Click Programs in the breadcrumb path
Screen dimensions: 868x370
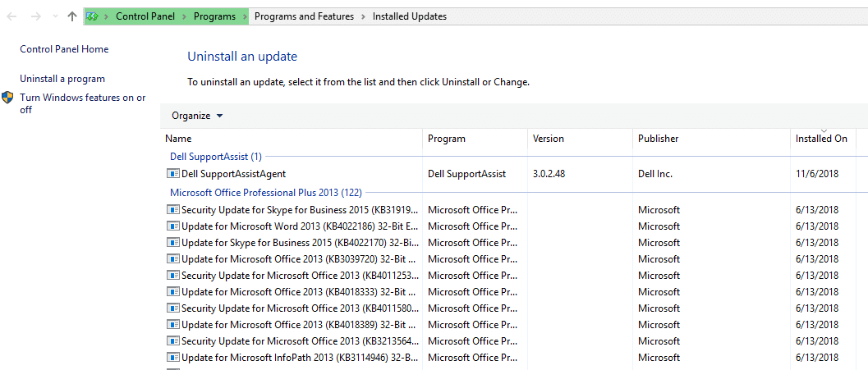tap(214, 16)
